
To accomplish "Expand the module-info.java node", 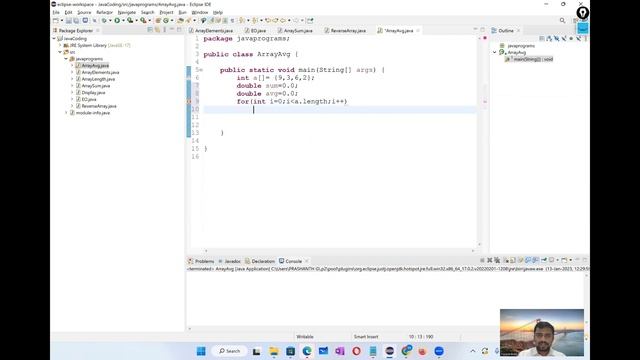I will (x=66, y=113).
